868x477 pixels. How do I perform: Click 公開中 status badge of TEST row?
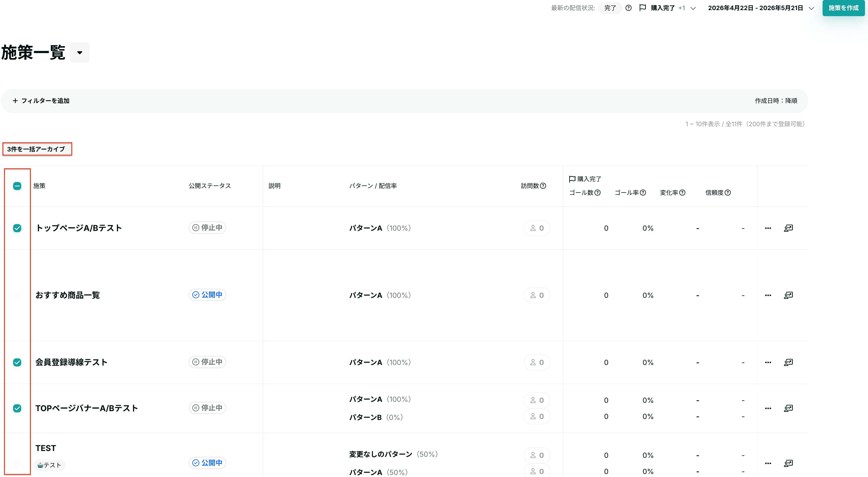point(207,463)
